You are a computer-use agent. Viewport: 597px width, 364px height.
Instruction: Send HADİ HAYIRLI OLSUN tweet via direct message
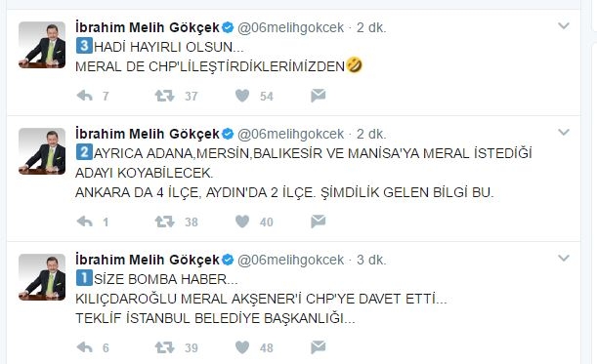[318, 96]
